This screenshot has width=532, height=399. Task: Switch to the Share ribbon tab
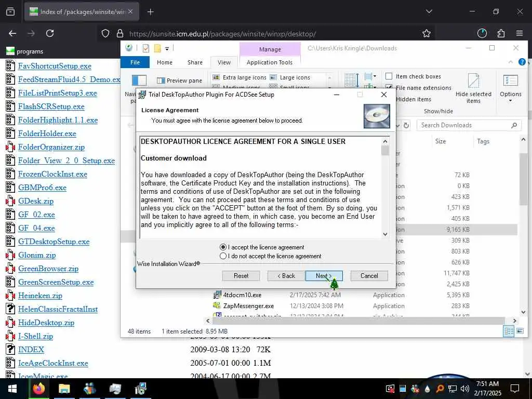point(195,62)
